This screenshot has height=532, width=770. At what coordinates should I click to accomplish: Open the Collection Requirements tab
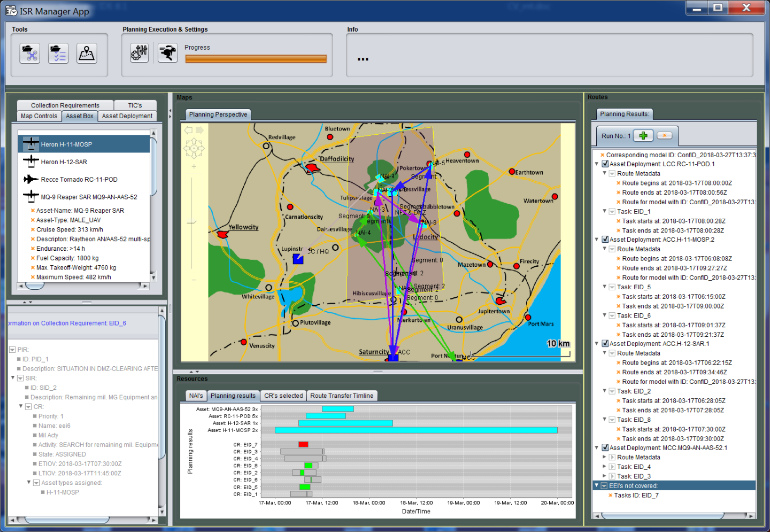point(65,105)
